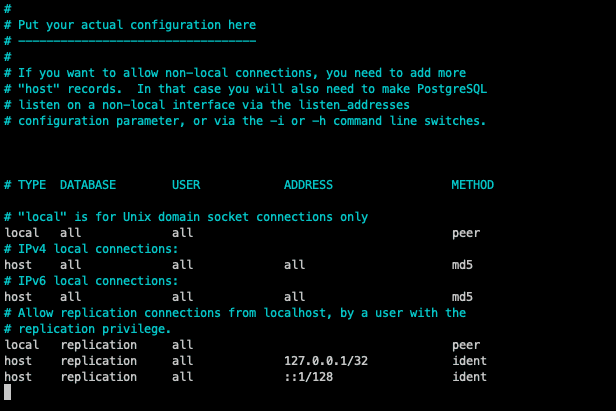616x411 pixels.
Task: Click peer method on the "local all all" line
Action: 466,233
